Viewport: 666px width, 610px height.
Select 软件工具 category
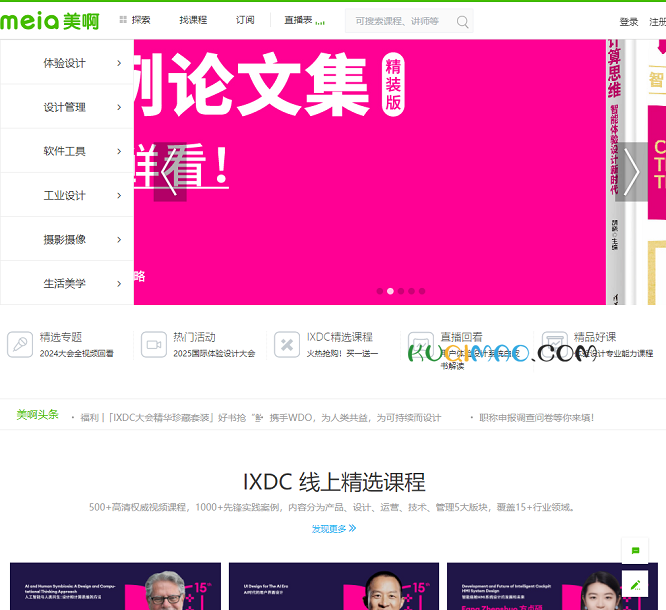click(x=65, y=151)
